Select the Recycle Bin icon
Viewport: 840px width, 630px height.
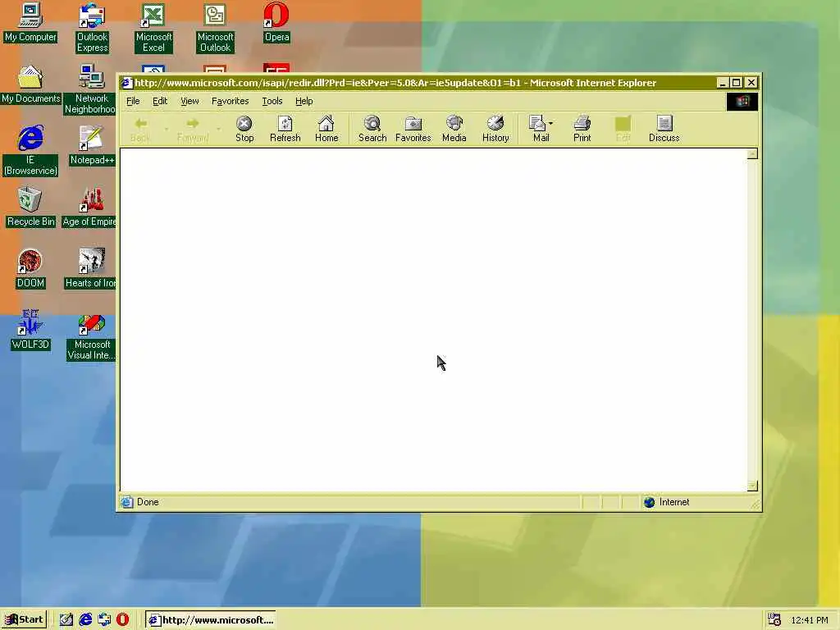tap(30, 207)
